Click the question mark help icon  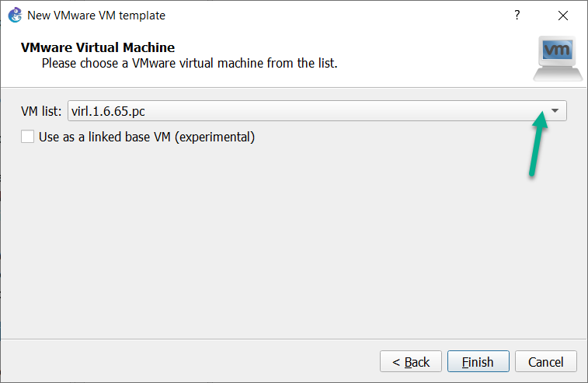517,15
